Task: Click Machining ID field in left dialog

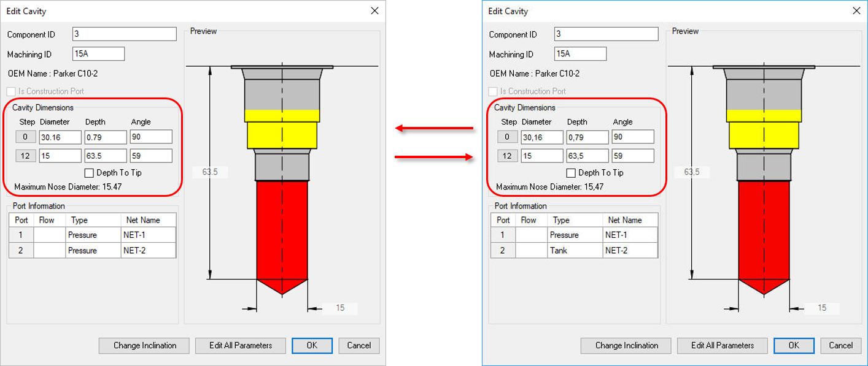Action: [x=98, y=54]
